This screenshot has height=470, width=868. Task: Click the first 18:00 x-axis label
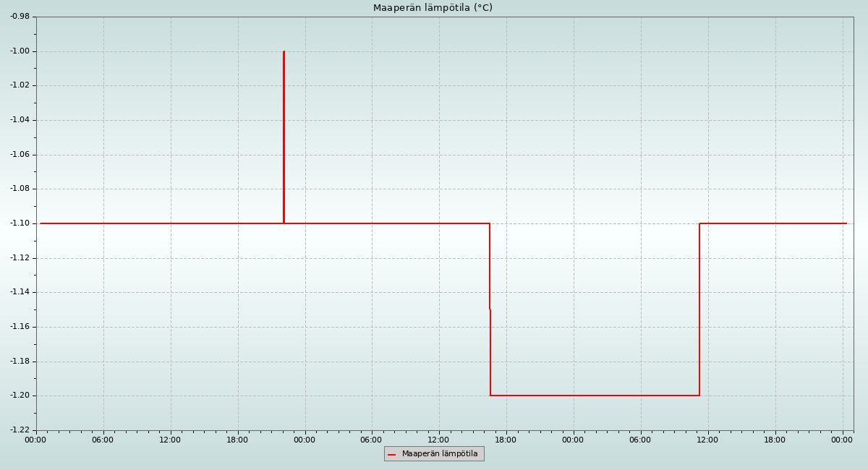tap(237, 440)
